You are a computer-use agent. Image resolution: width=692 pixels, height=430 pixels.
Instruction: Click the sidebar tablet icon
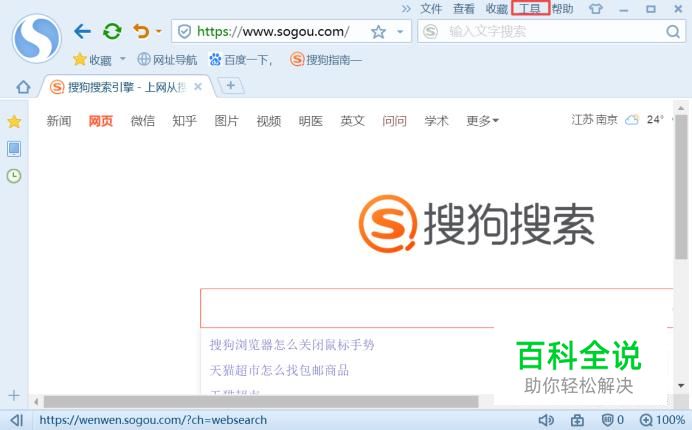point(14,149)
